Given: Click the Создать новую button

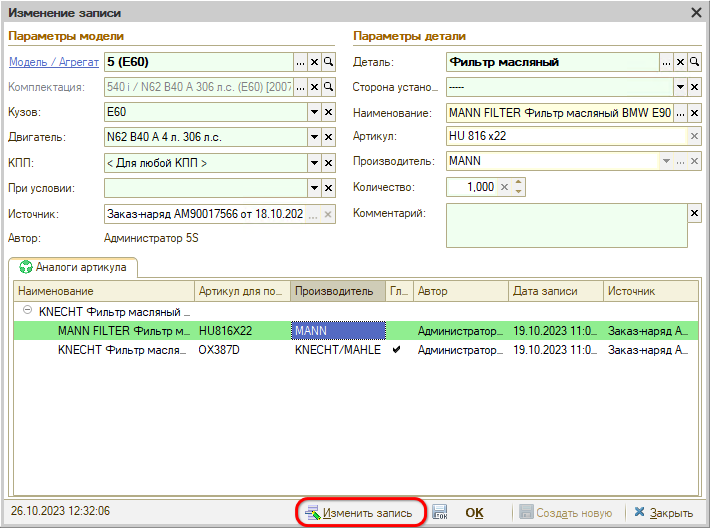Looking at the screenshot, I should 566,513.
